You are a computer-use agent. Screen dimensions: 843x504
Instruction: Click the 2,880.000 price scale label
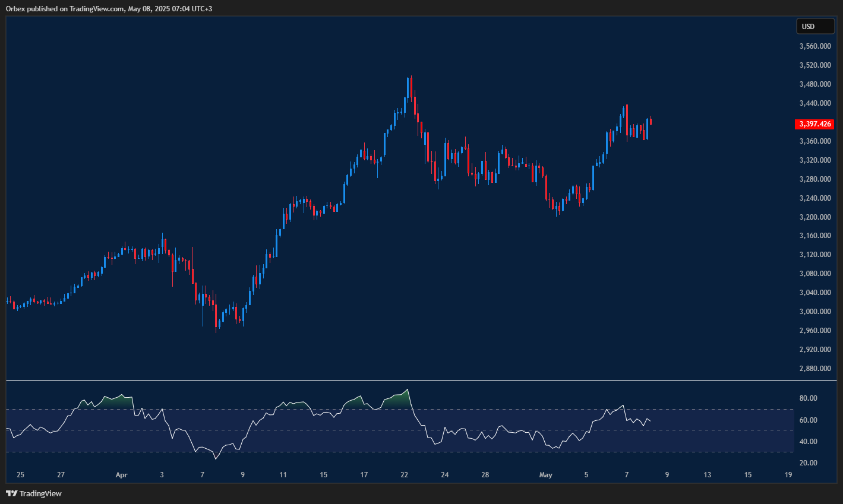point(814,369)
